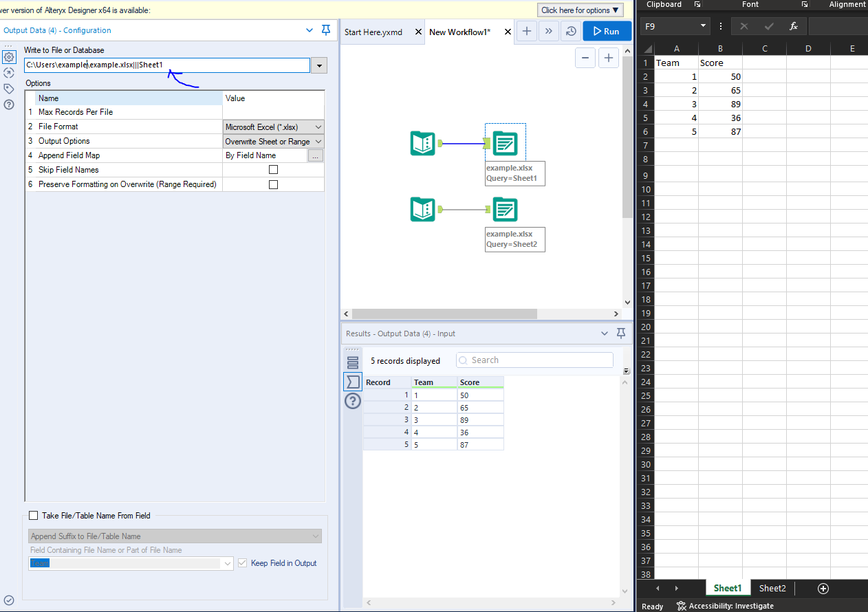Pin the Results panel open
This screenshot has height=612, width=868.
[x=621, y=333]
